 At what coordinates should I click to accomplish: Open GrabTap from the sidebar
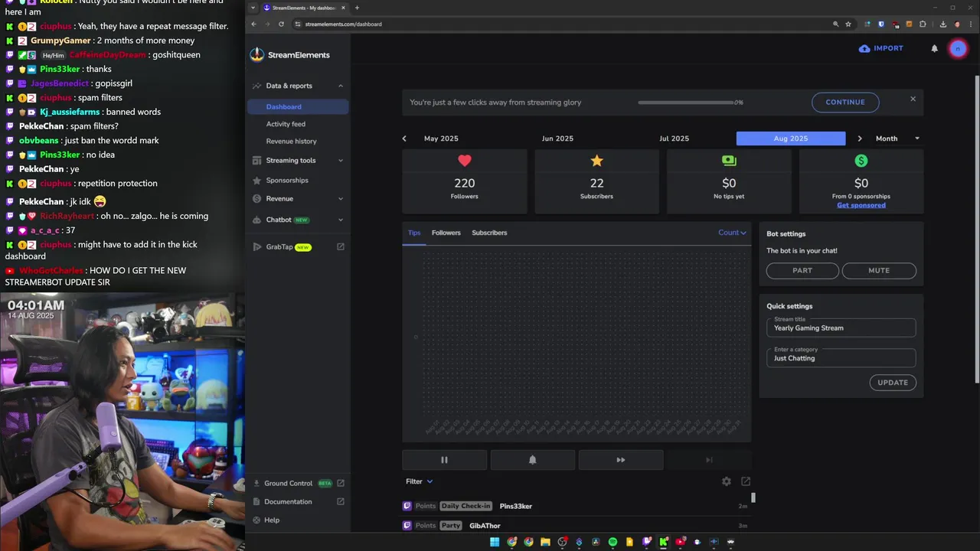coord(297,247)
